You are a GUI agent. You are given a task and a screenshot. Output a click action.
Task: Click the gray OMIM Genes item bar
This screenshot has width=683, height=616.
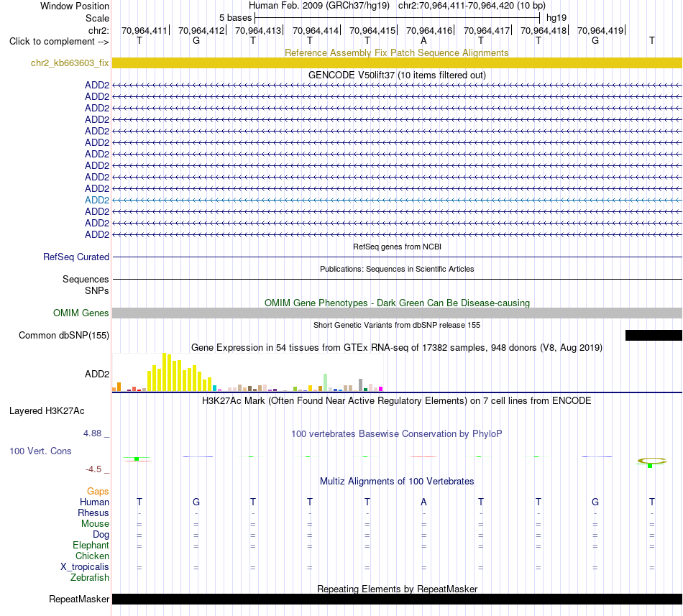pyautogui.click(x=397, y=313)
